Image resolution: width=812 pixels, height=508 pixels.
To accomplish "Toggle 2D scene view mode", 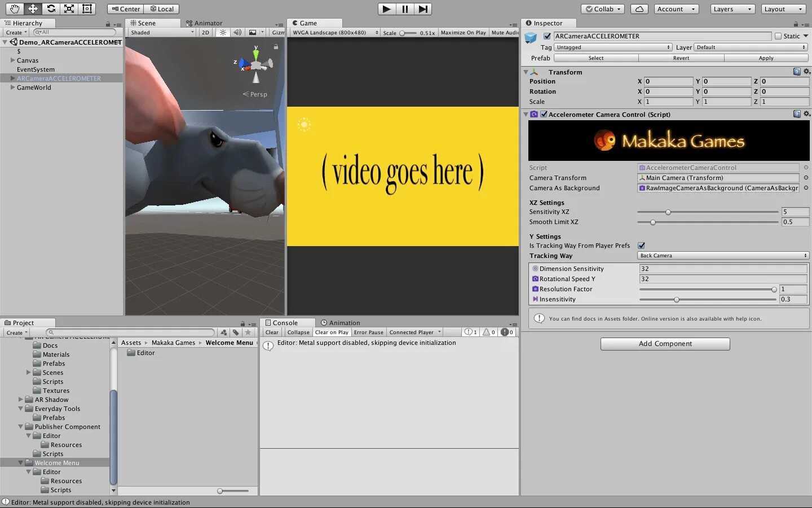I will (x=205, y=33).
